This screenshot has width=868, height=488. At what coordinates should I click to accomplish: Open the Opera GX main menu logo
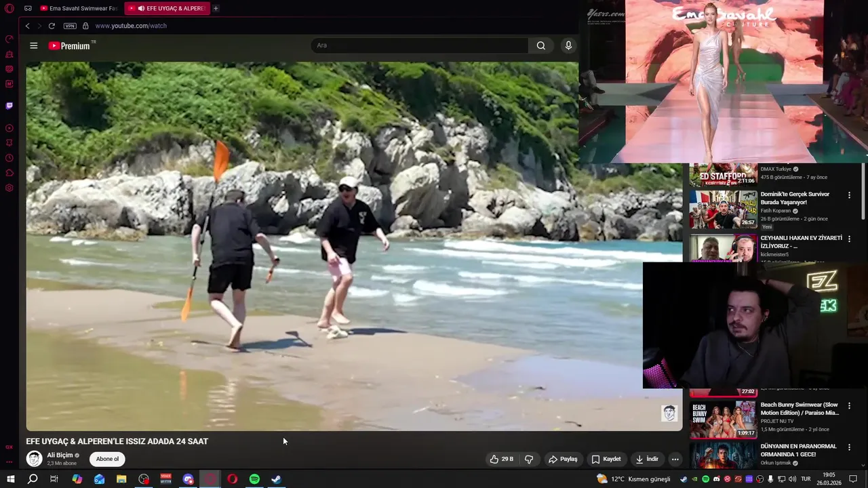[x=9, y=8]
